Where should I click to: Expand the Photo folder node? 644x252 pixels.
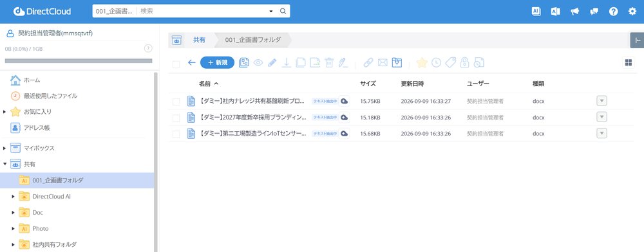[13, 229]
